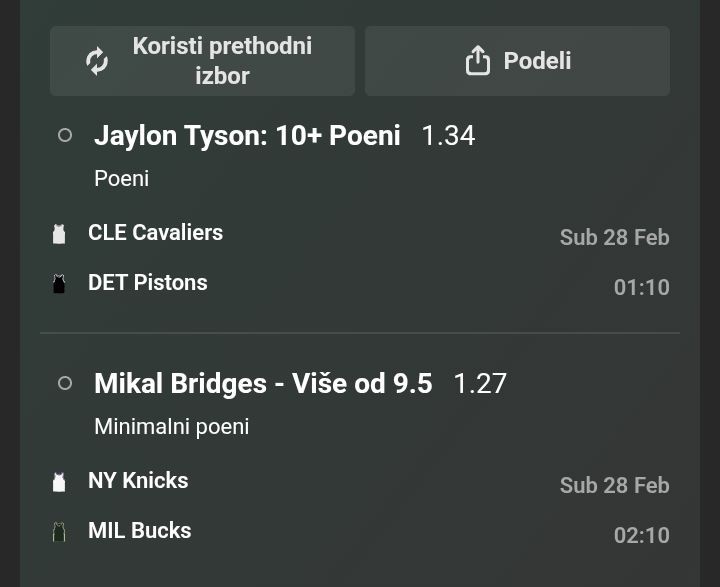The height and width of the screenshot is (587, 720).
Task: Toggle the Jaylon Tyson selection circle
Action: [x=65, y=135]
